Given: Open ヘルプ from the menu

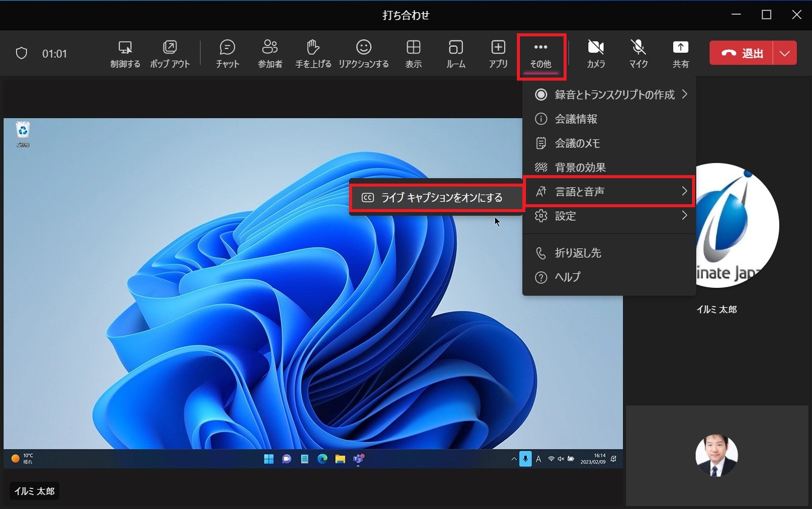Looking at the screenshot, I should [609, 277].
